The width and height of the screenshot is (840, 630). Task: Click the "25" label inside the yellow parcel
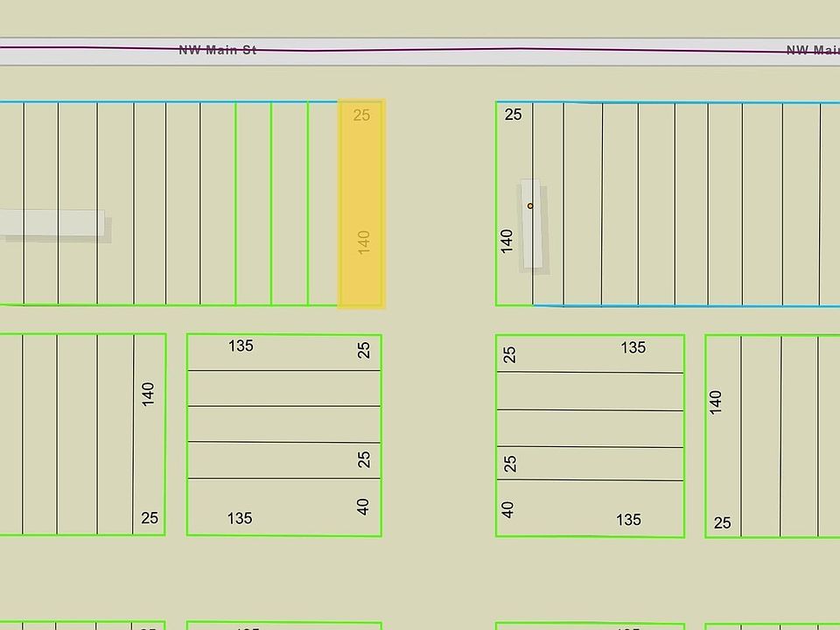tap(361, 115)
